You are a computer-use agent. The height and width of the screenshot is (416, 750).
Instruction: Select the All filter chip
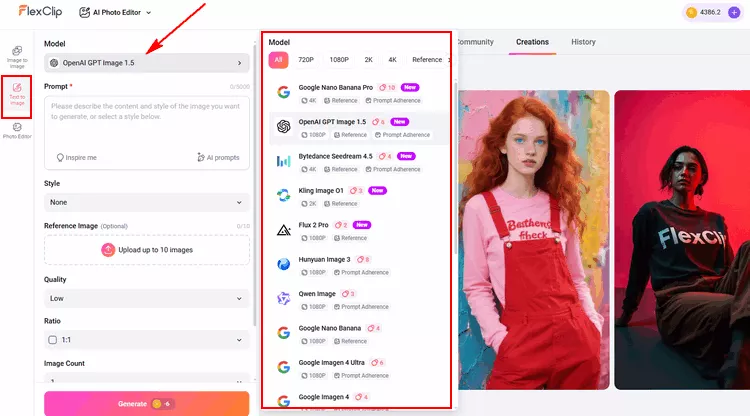[x=278, y=60]
